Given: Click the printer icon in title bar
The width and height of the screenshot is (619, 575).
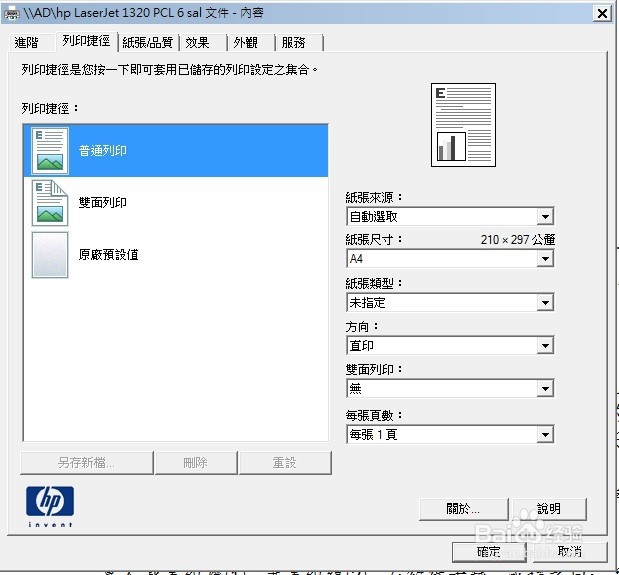Looking at the screenshot, I should [x=11, y=13].
